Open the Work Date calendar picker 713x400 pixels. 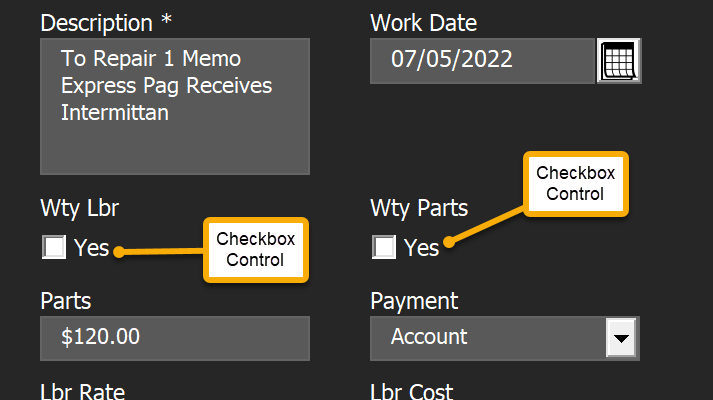point(618,61)
